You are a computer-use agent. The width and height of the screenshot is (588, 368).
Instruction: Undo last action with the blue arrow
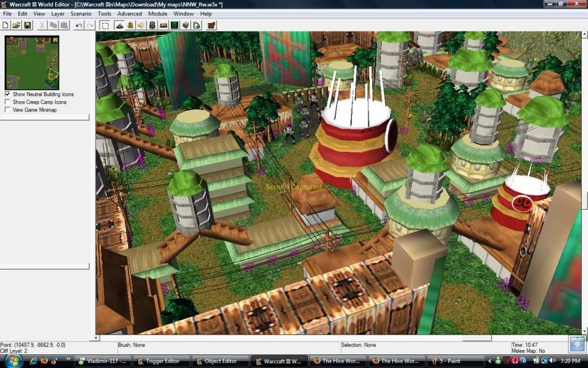tap(79, 25)
